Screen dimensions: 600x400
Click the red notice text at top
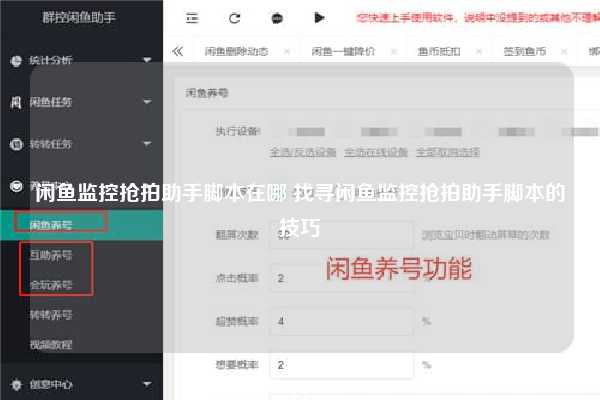[478, 18]
